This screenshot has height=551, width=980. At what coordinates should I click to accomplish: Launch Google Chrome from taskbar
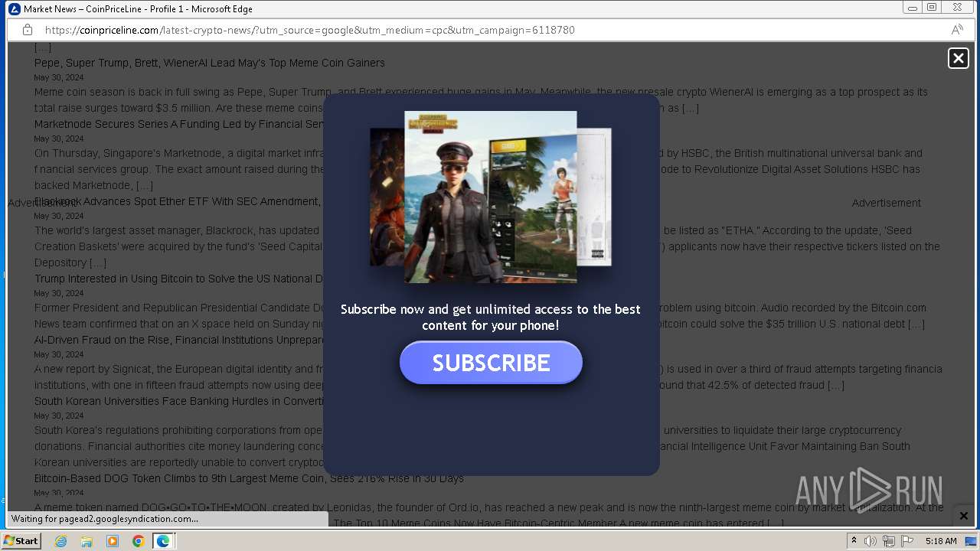tap(138, 541)
